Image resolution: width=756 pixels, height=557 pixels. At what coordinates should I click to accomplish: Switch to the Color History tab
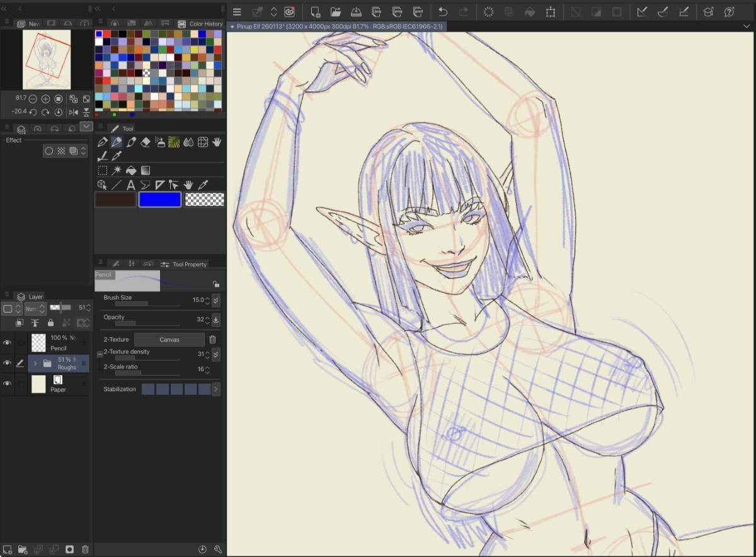tap(200, 24)
